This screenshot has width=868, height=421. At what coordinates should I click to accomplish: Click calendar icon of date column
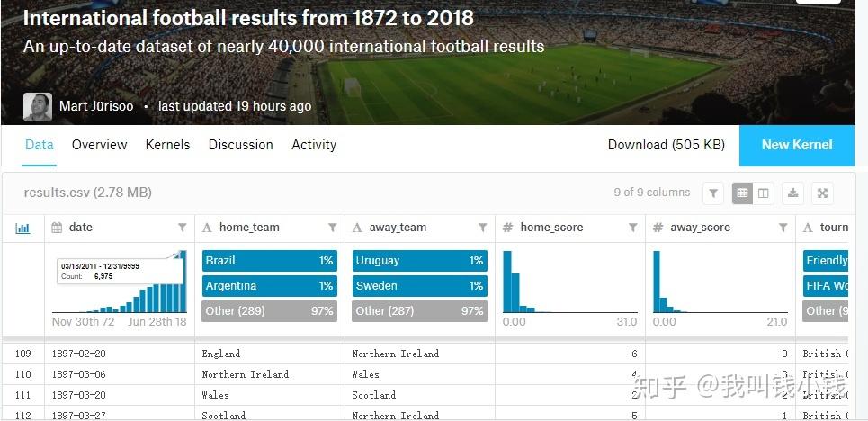pyautogui.click(x=57, y=228)
